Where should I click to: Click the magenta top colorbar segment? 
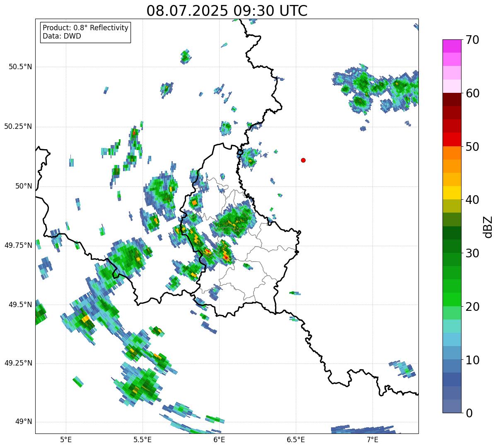coord(452,46)
